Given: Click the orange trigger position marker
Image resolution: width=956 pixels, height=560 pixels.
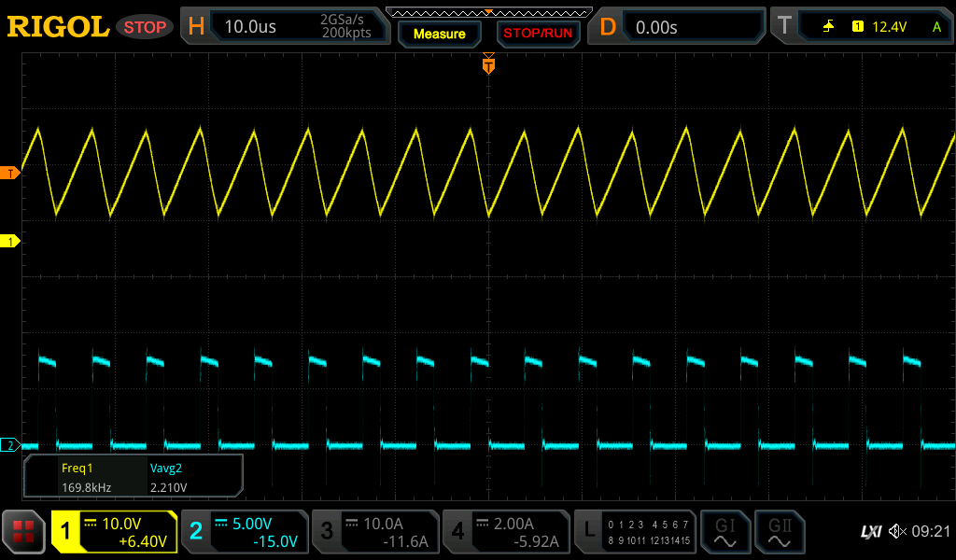Looking at the screenshot, I should tap(487, 65).
